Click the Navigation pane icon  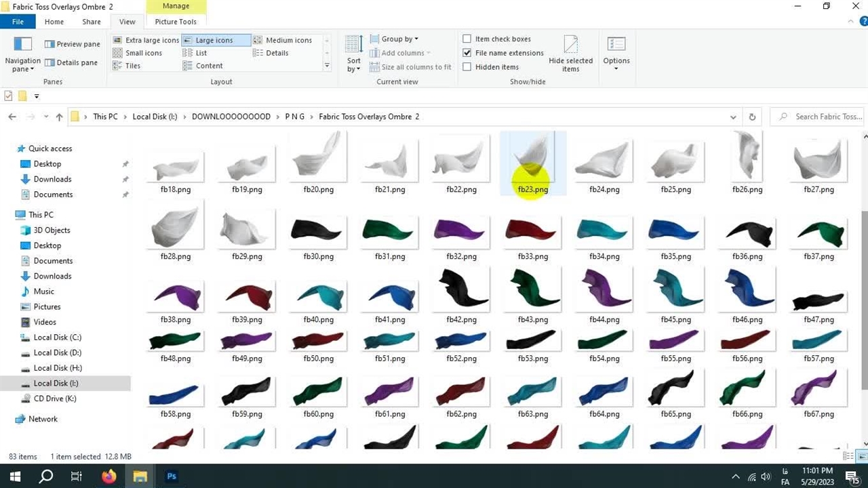tap(23, 45)
